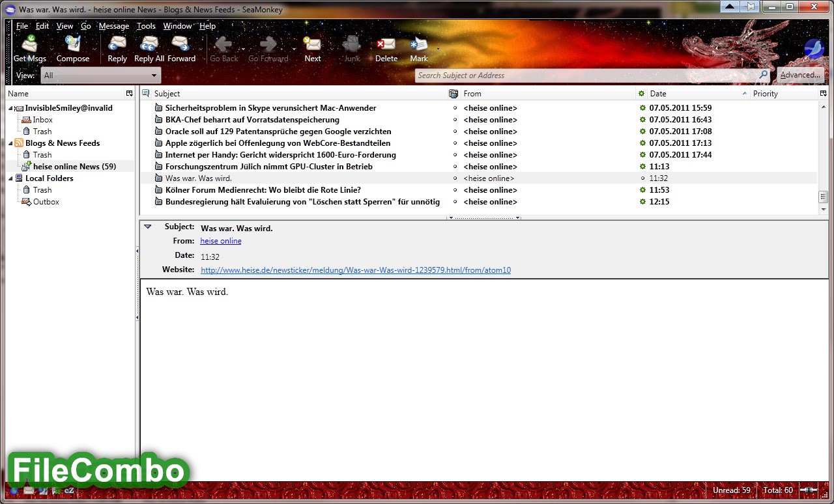Viewport: 834px width, 504px height.
Task: Collapse message header twisty beside Subject
Action: coord(148,227)
